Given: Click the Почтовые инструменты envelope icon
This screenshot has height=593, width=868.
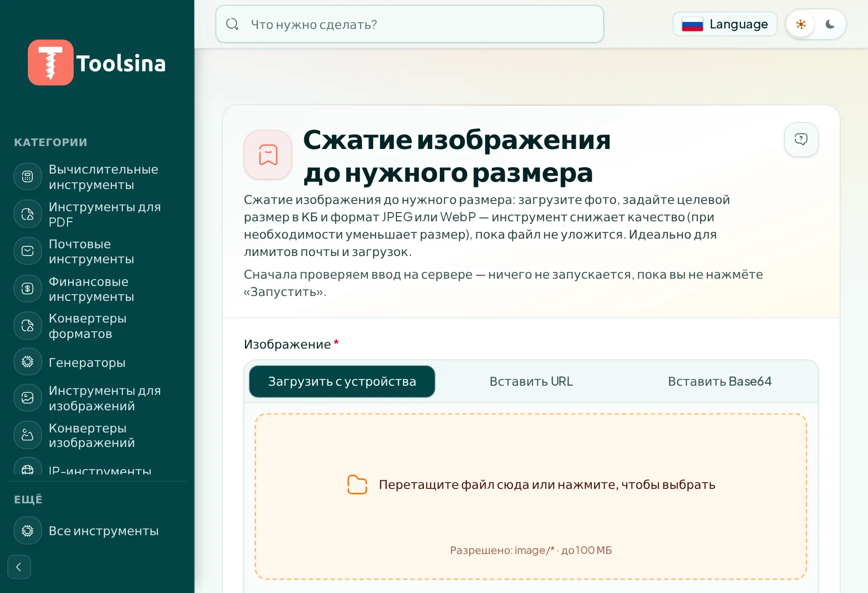Looking at the screenshot, I should [x=27, y=251].
